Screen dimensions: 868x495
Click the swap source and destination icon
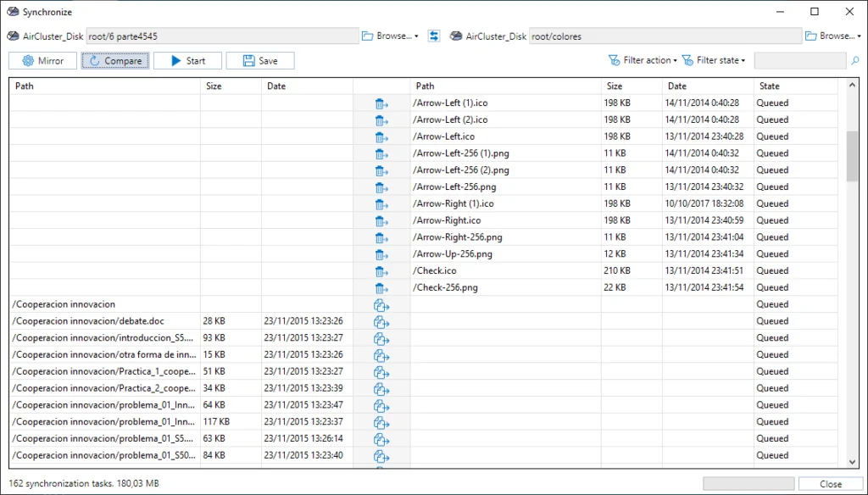click(434, 36)
